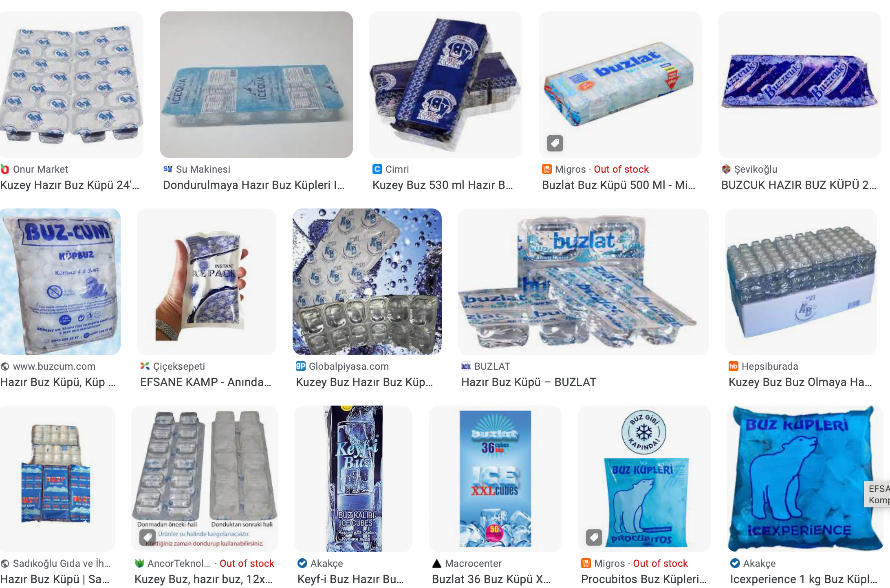Click the Cimri site favicon
The image size is (890, 588).
point(377,169)
